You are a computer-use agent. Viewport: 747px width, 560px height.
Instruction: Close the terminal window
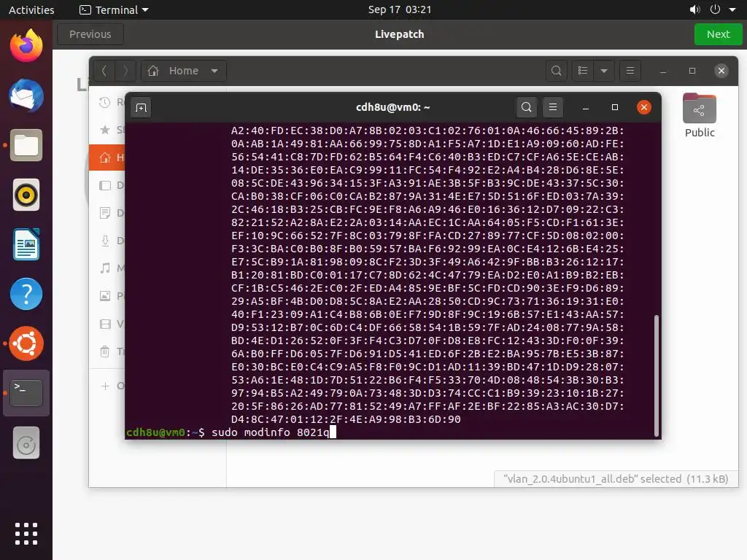tap(643, 107)
